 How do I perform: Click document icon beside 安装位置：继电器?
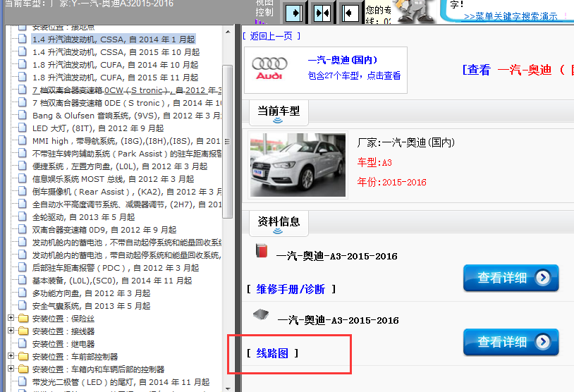[23, 343]
